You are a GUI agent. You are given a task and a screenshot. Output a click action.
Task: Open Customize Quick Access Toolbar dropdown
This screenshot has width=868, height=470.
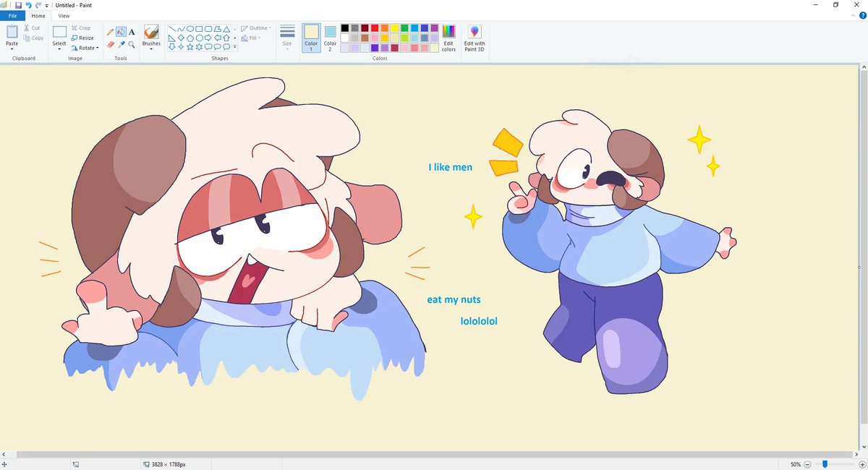(47, 5)
